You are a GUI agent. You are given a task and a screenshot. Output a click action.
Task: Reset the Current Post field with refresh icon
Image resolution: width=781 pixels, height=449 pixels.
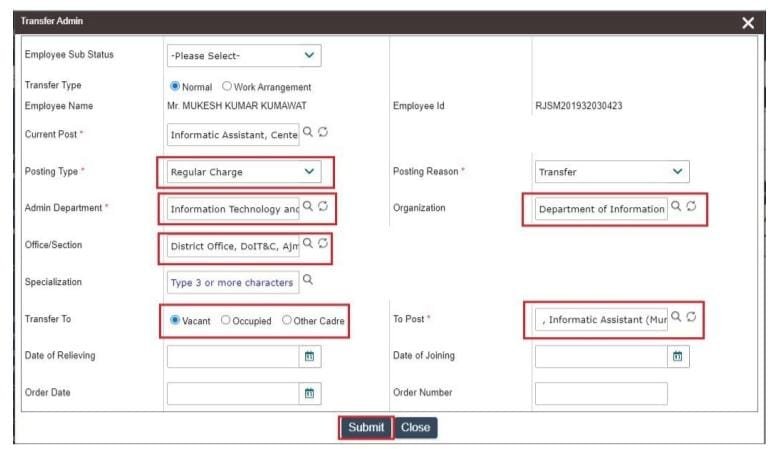(x=323, y=132)
